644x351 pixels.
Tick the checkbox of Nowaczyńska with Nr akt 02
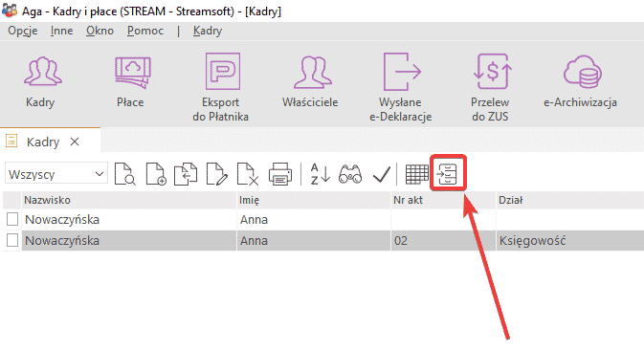(12, 240)
